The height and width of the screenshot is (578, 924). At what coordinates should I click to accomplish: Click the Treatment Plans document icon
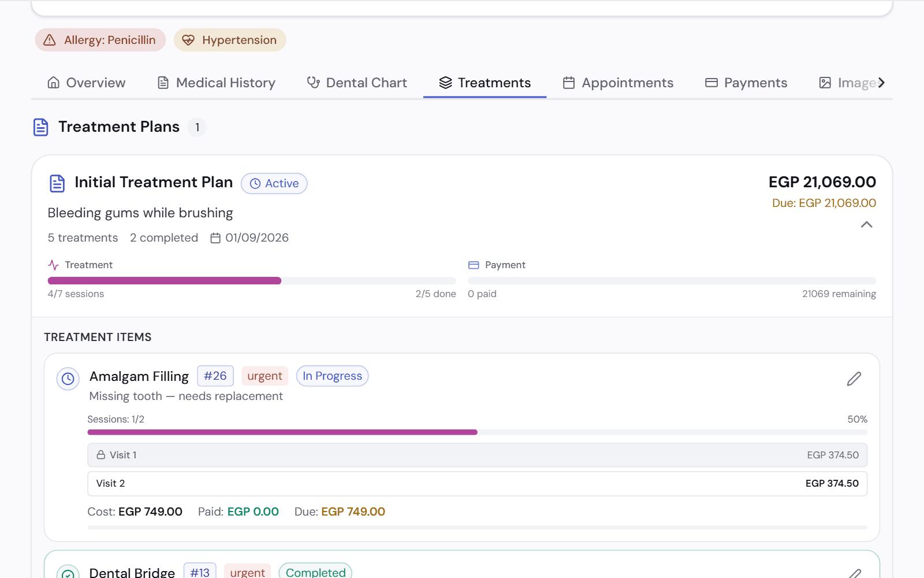click(40, 127)
